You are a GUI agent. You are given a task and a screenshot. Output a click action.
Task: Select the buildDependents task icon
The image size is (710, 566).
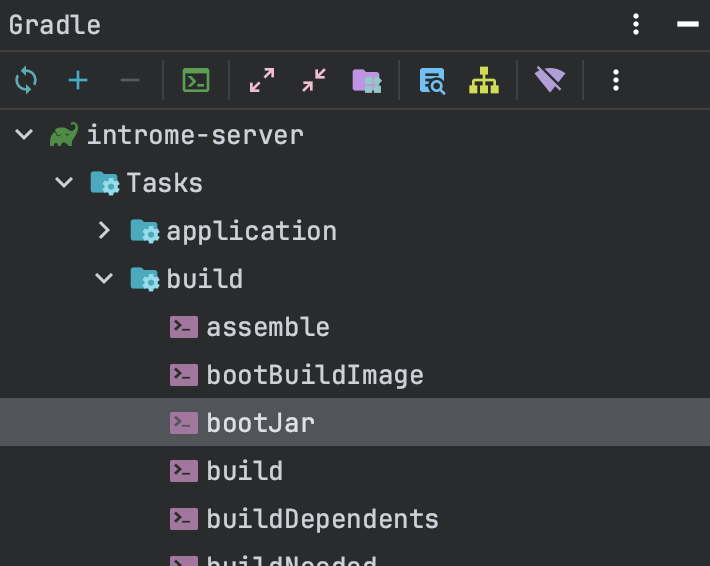click(184, 519)
